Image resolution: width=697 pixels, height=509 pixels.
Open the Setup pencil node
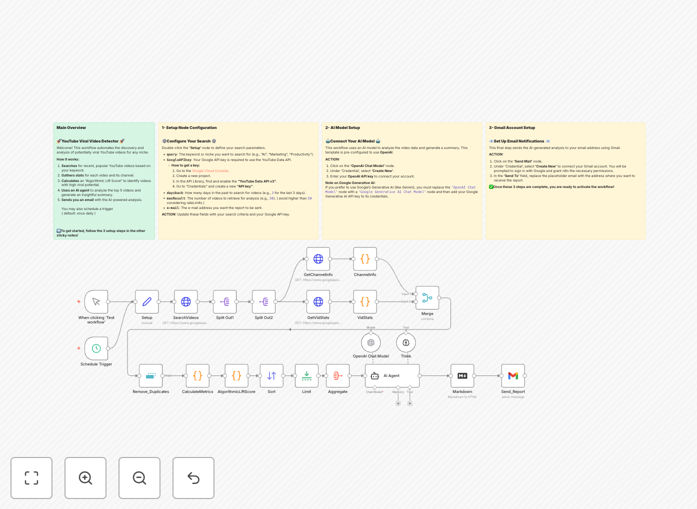point(147,302)
